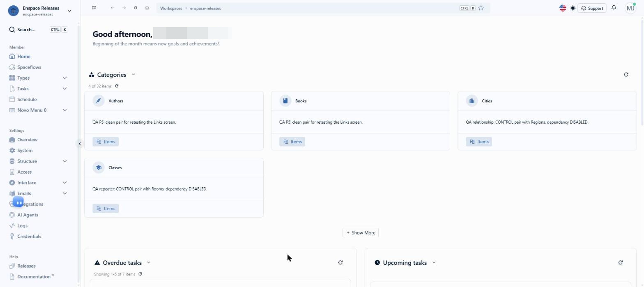Collapse the sidebar with the arrow handle
644x287 pixels.
(80, 144)
